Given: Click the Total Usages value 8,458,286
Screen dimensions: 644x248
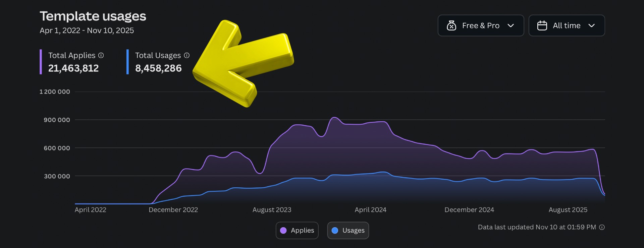Looking at the screenshot, I should [x=158, y=68].
